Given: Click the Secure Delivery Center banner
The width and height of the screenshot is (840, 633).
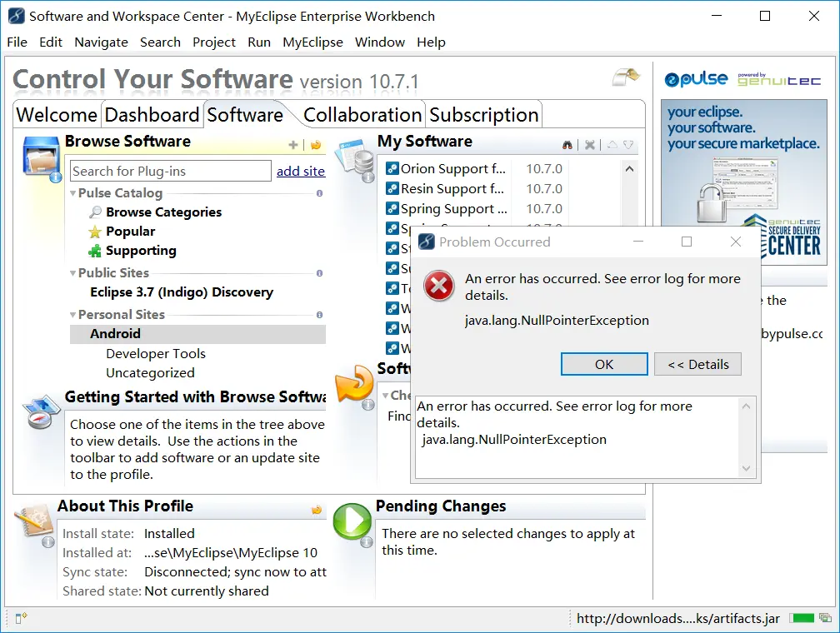Looking at the screenshot, I should (743, 182).
